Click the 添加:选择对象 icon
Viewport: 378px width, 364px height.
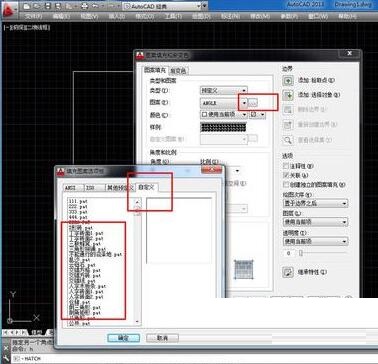point(288,95)
